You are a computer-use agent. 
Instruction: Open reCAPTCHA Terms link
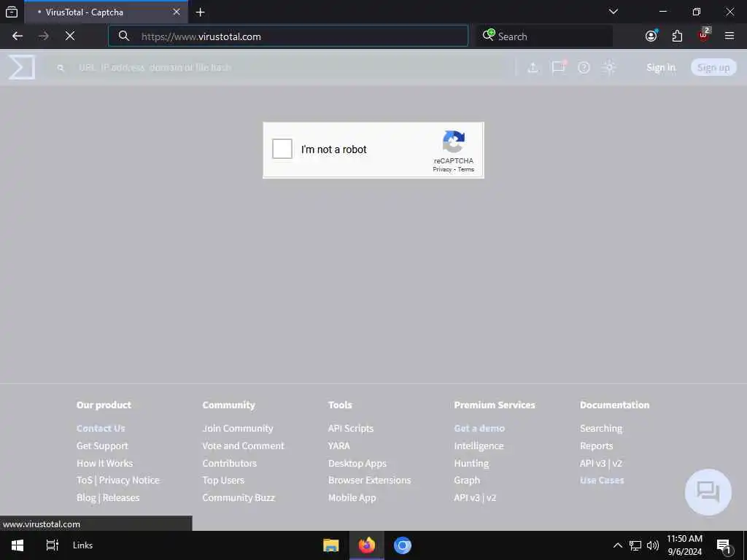pos(466,169)
